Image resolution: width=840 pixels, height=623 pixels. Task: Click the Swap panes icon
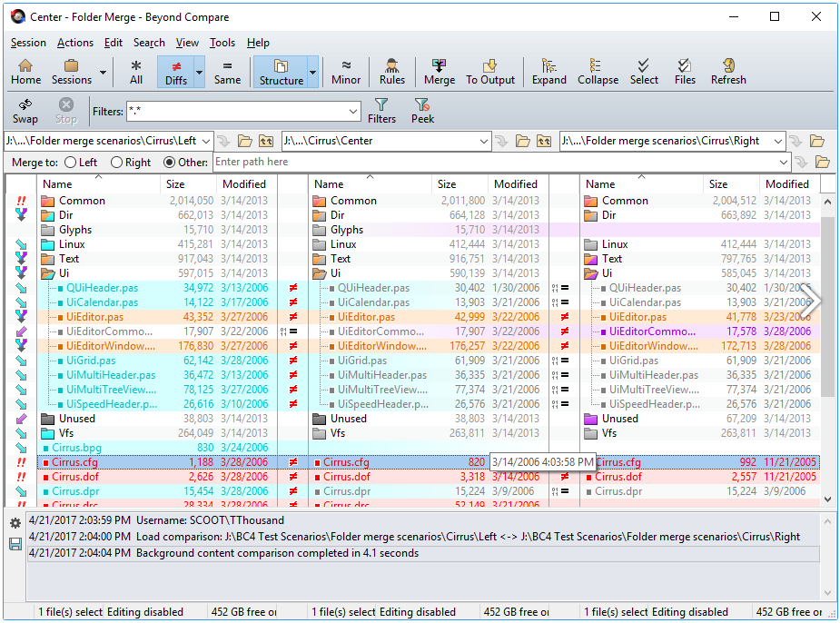point(25,111)
